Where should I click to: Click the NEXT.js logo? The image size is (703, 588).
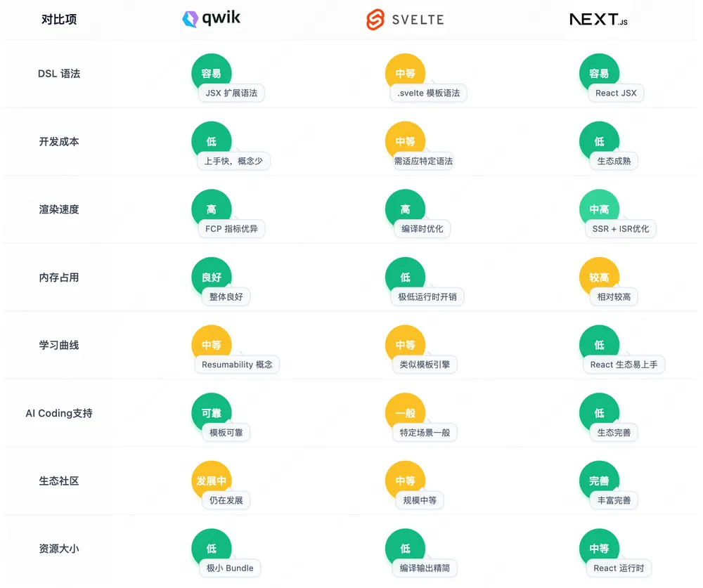pos(598,19)
